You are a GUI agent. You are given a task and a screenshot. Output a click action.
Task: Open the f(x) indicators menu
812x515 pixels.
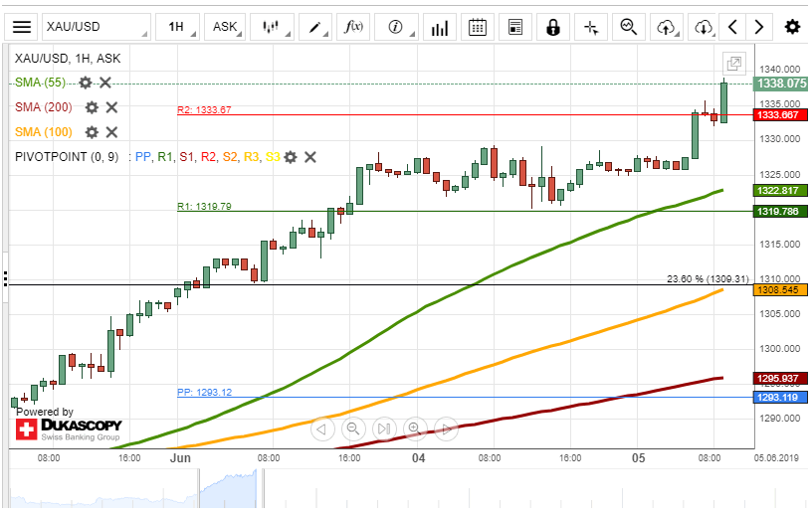coord(353,27)
